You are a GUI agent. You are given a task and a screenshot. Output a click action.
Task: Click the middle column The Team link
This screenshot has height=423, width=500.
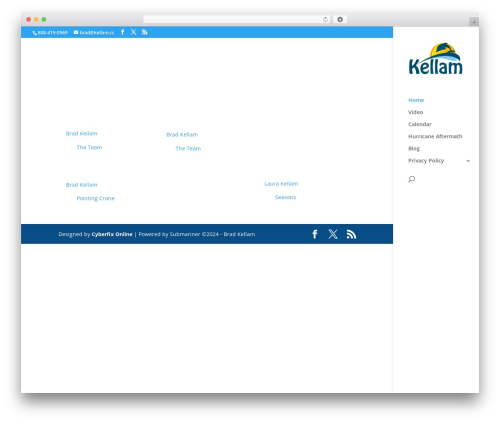point(188,149)
